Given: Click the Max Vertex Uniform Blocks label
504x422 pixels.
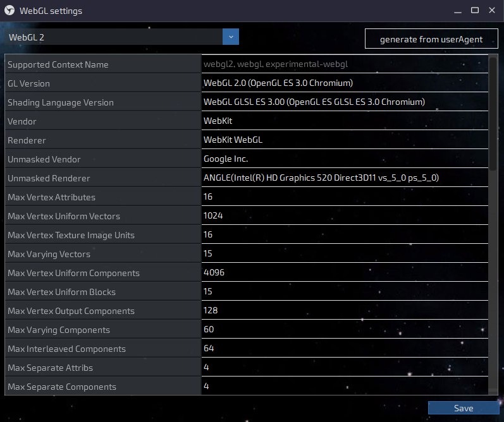Looking at the screenshot, I should pyautogui.click(x=61, y=292).
